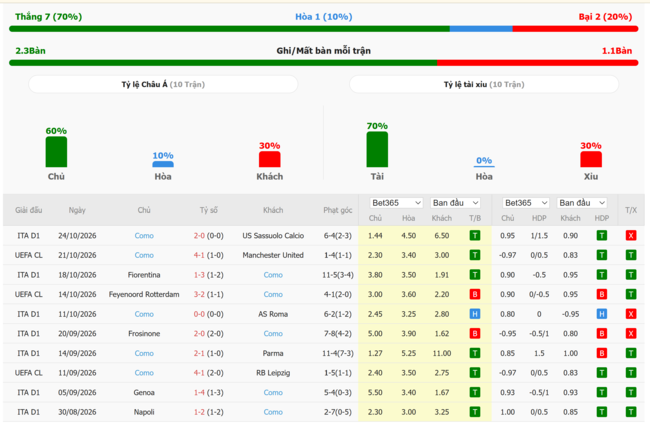Viewport: 650px width, 423px height.
Task: Click Thắng 7 (70%) label
Action: (49, 17)
